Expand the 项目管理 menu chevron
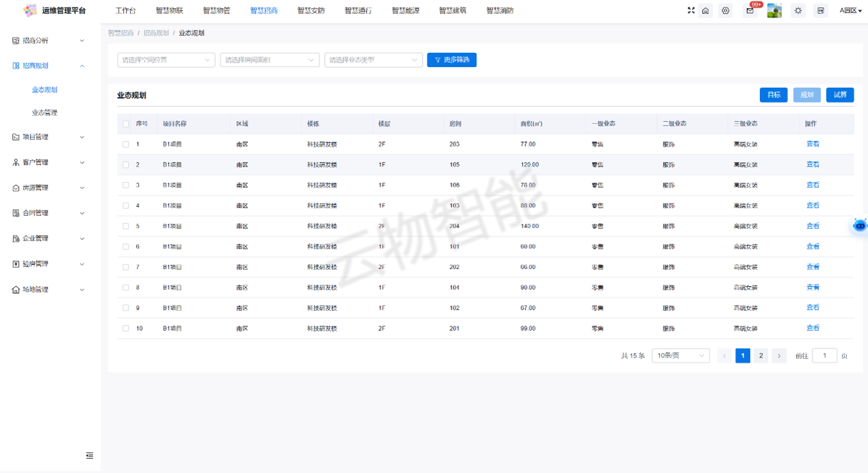Viewport: 868px width, 473px height. pyautogui.click(x=82, y=137)
